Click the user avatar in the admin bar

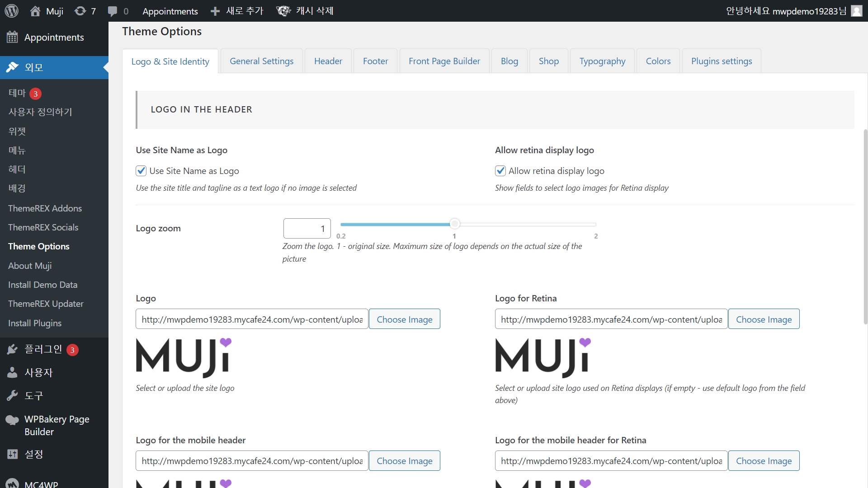(x=856, y=11)
